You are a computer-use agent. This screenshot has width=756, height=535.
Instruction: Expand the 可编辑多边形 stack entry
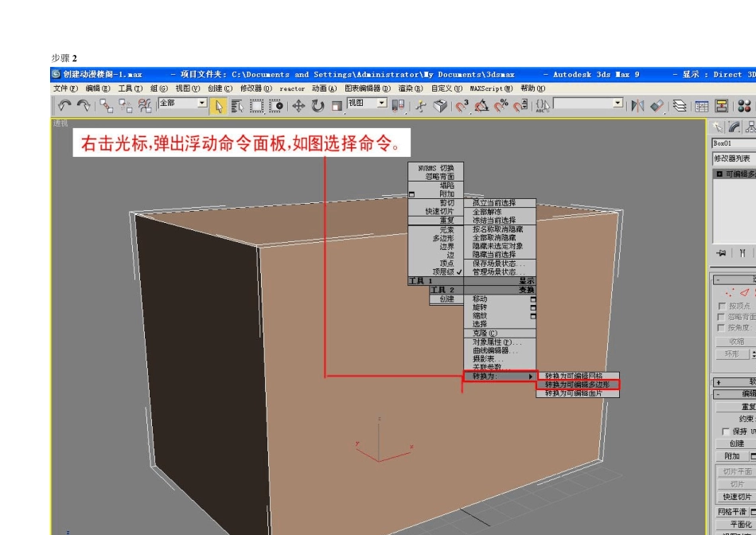[719, 174]
